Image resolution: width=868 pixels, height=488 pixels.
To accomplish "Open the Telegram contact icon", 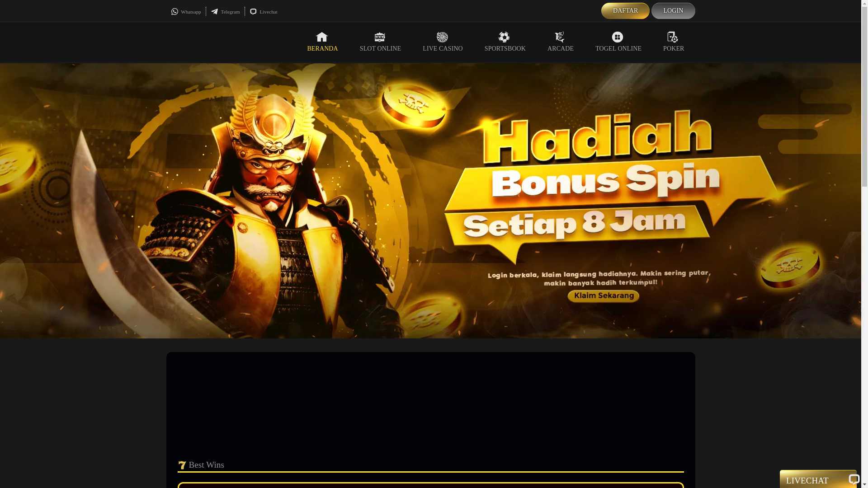I will coord(214,12).
